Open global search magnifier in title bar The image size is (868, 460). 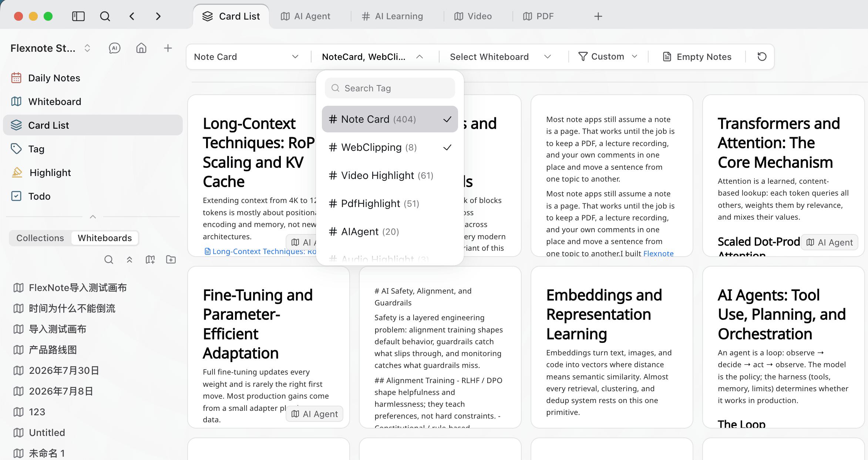click(105, 16)
